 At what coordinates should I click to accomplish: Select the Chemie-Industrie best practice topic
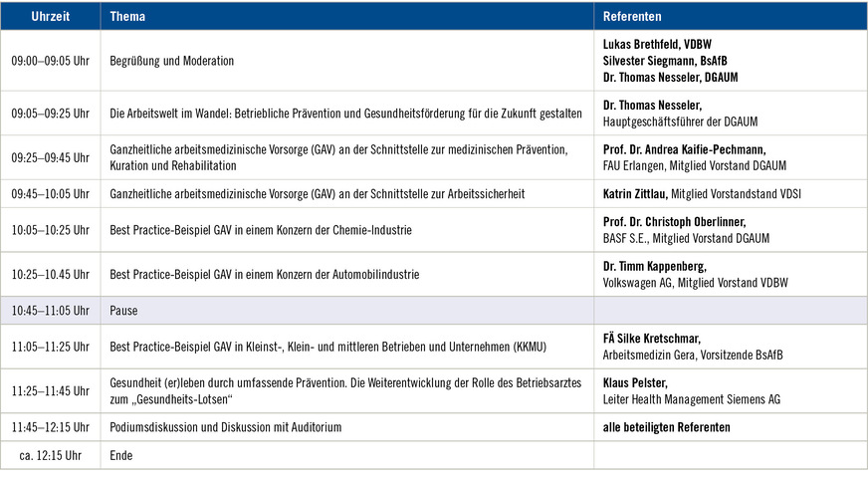pyautogui.click(x=260, y=230)
